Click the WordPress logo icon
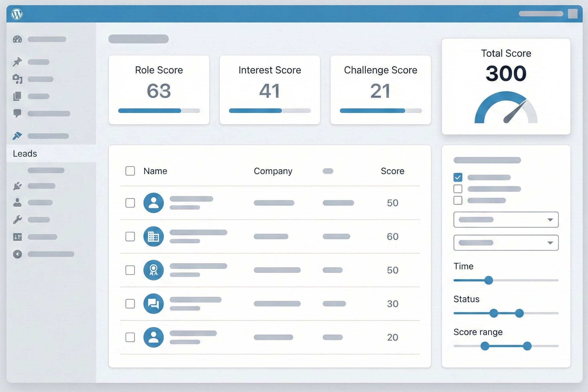588x392 pixels. pyautogui.click(x=17, y=14)
